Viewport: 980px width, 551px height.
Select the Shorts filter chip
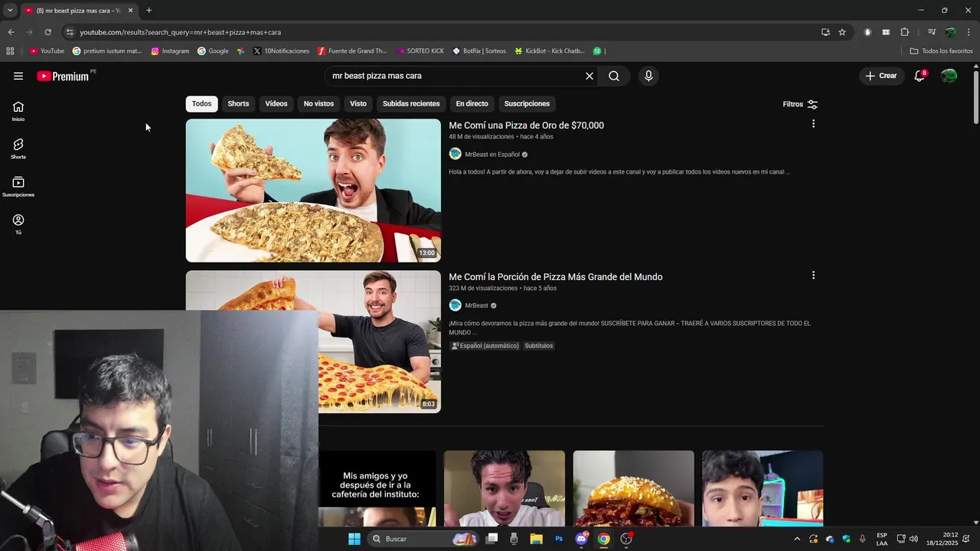point(238,103)
